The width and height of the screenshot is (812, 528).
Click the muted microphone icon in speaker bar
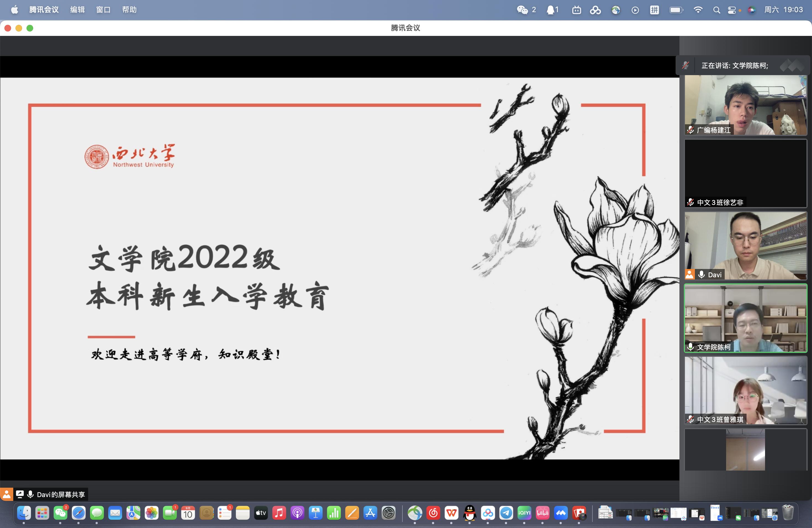(685, 65)
